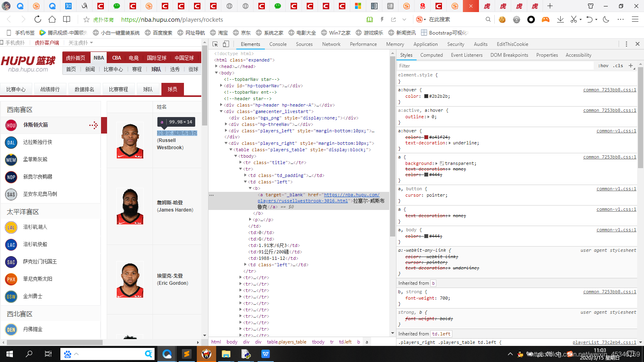This screenshot has width=644, height=362.
Task: Toggle the :hov element state panel
Action: tap(603, 66)
